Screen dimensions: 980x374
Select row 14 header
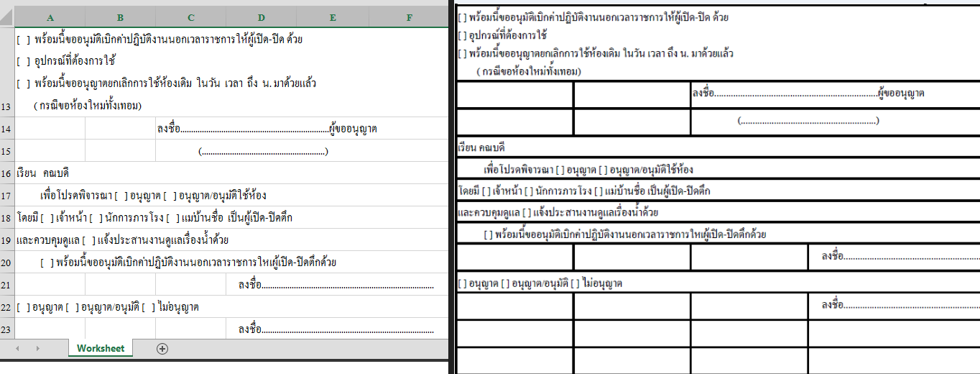click(x=7, y=128)
